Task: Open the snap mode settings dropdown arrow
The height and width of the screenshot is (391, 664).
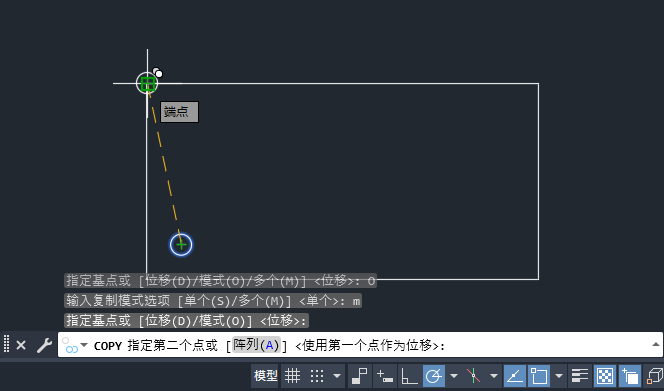Action: (337, 375)
